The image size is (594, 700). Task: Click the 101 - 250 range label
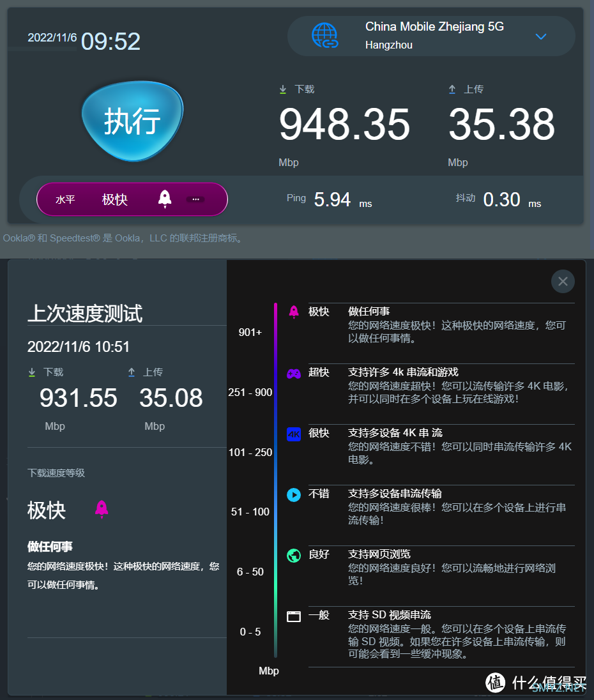(x=250, y=452)
